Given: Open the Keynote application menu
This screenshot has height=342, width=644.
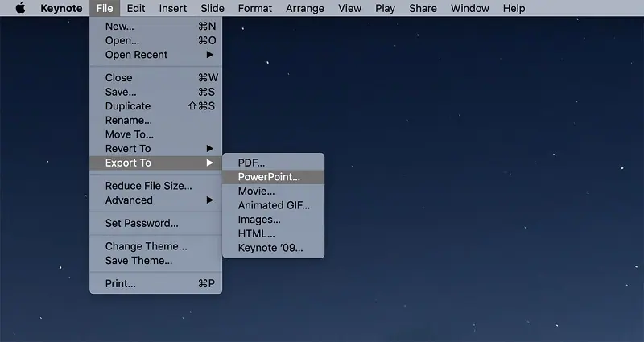Looking at the screenshot, I should (x=61, y=8).
